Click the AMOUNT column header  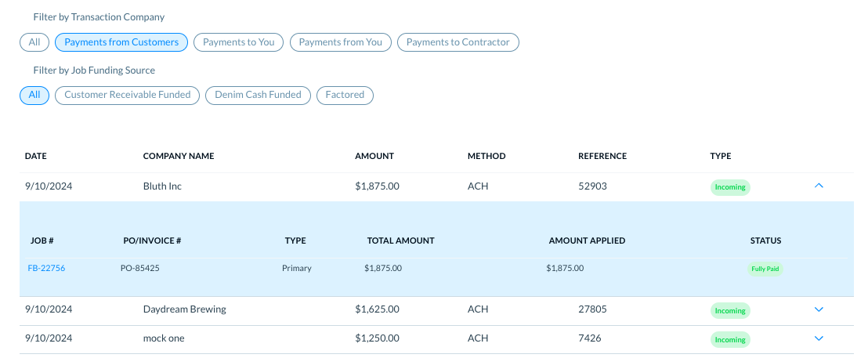(374, 156)
